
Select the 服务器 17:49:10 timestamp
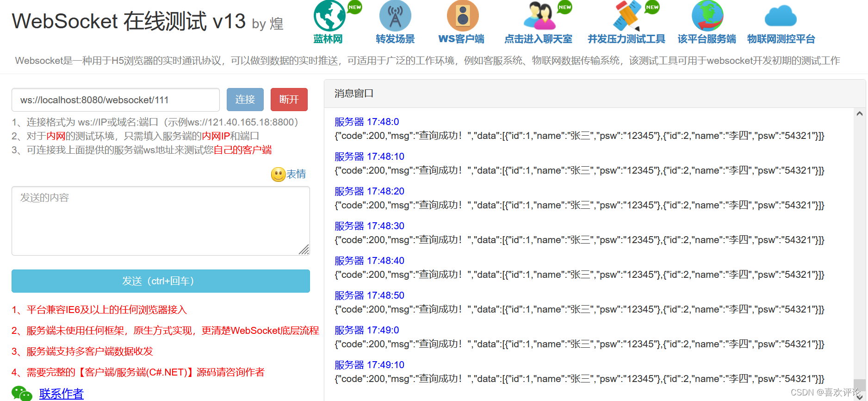[369, 365]
